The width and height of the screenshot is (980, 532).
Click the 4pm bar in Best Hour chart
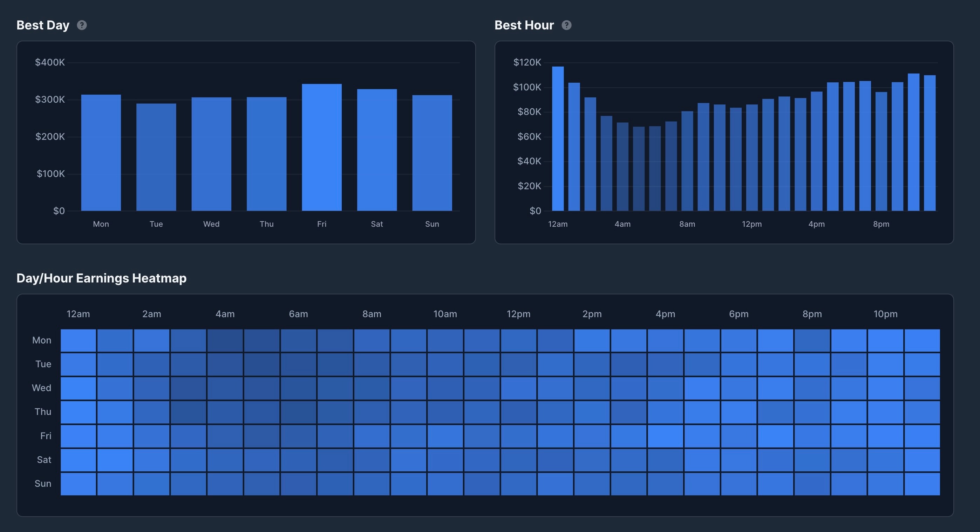click(816, 151)
